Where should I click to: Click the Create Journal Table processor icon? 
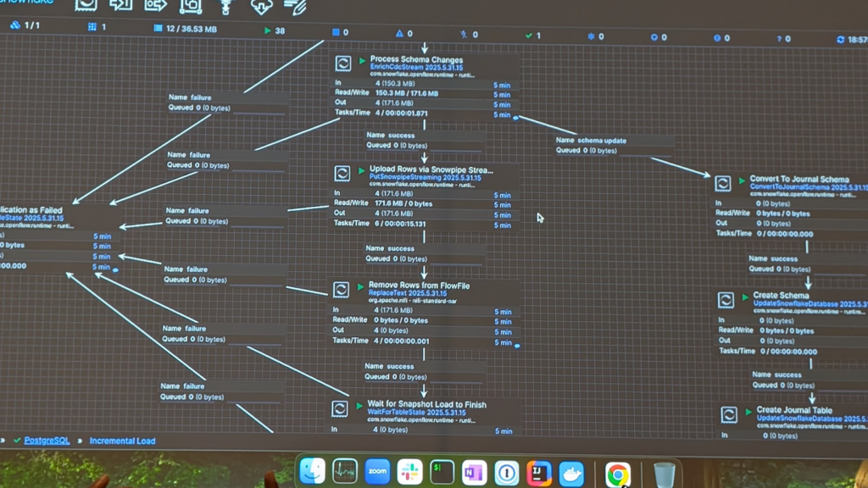[x=729, y=415]
